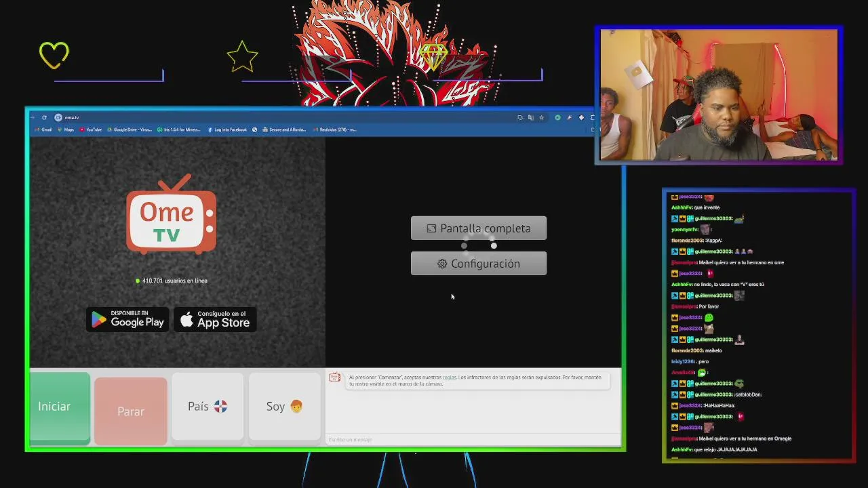Reload the ome.tv page
Image resolution: width=868 pixels, height=488 pixels.
point(44,117)
